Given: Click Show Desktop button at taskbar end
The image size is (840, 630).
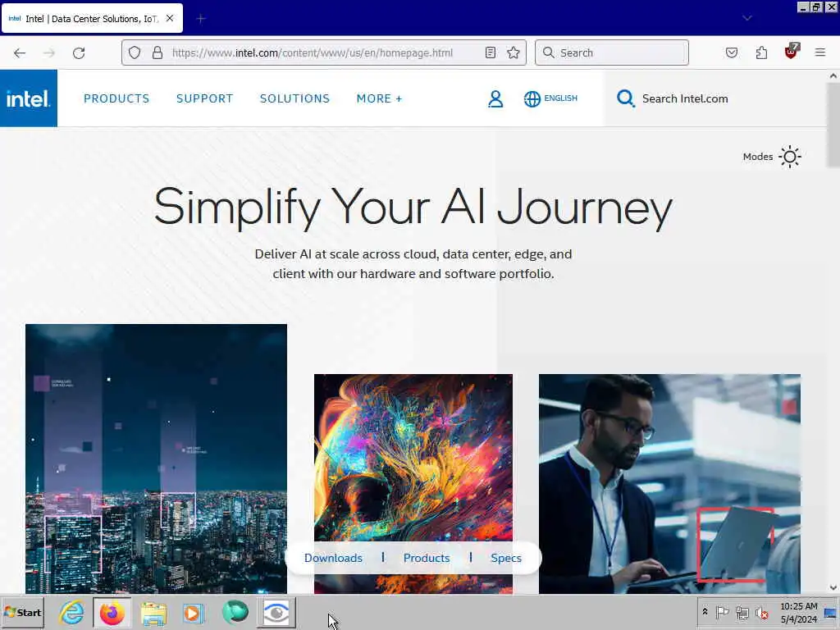Looking at the screenshot, I should [831, 612].
